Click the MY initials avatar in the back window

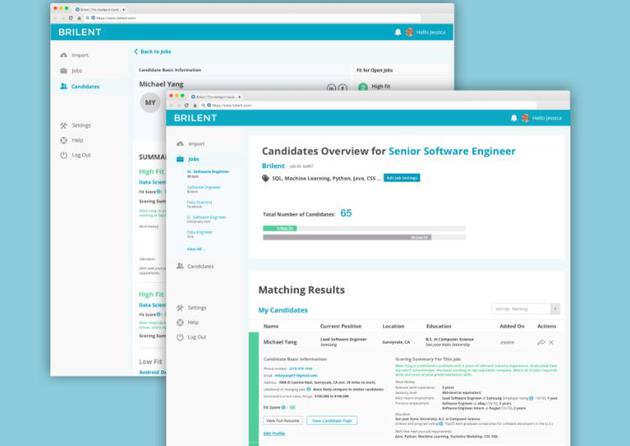pos(150,102)
